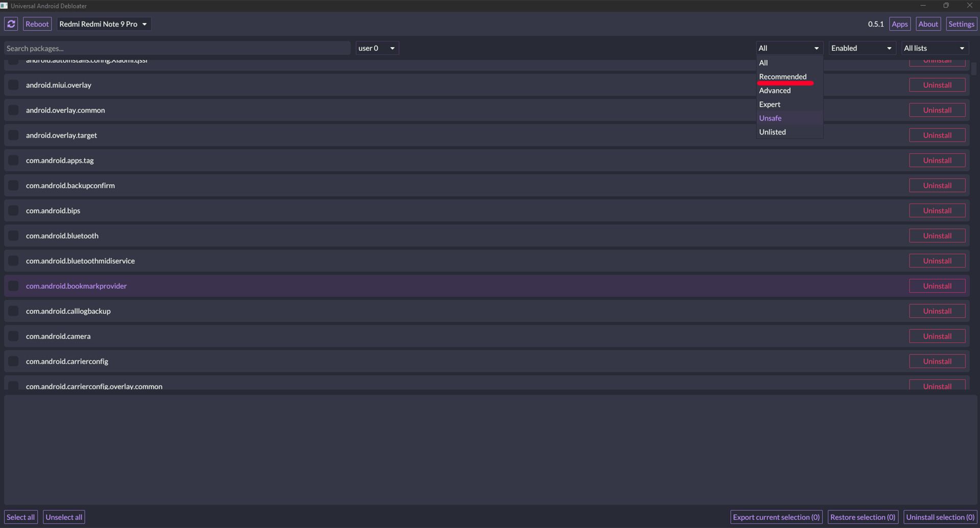This screenshot has width=980, height=528.
Task: Open the All lists dropdown
Action: coord(935,48)
